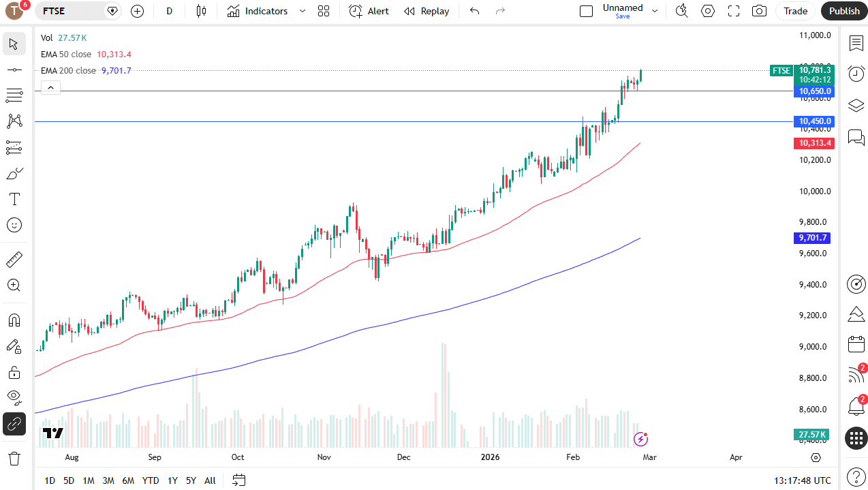Open the patterns drawing tool
Viewport: 868px width, 490px height.
(x=14, y=121)
